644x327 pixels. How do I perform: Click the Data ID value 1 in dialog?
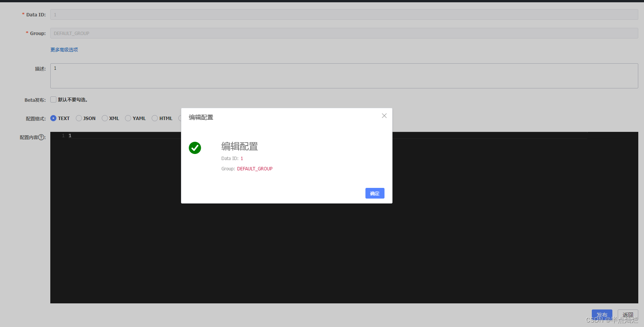pos(242,158)
